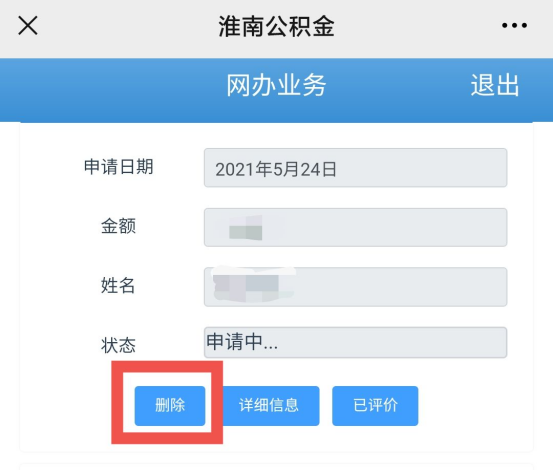
Task: Open the three-dot more options menu
Action: click(515, 25)
